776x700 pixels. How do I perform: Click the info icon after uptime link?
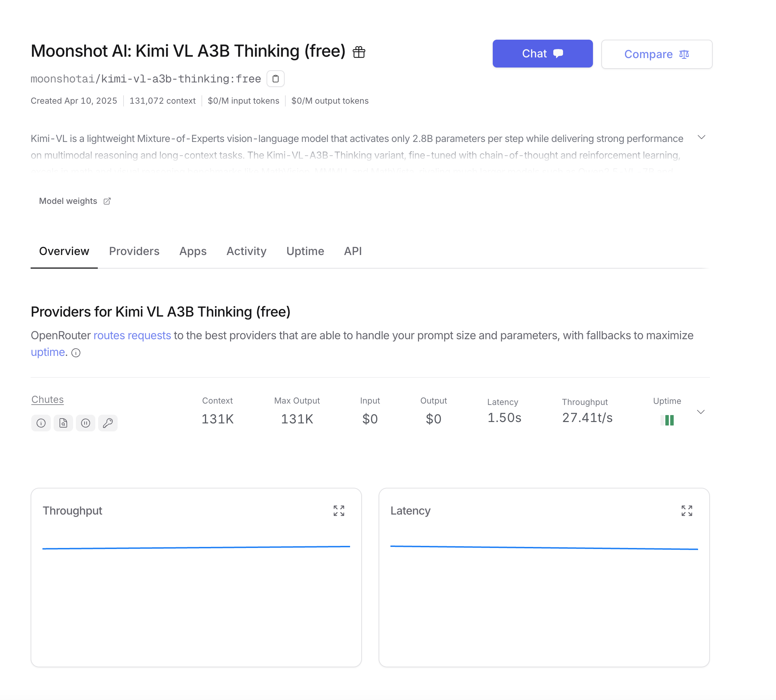tap(76, 353)
